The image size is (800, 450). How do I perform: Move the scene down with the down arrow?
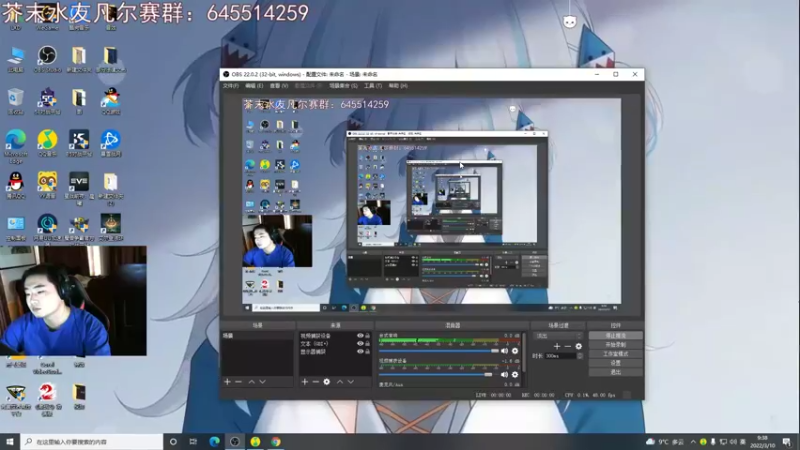pos(262,382)
